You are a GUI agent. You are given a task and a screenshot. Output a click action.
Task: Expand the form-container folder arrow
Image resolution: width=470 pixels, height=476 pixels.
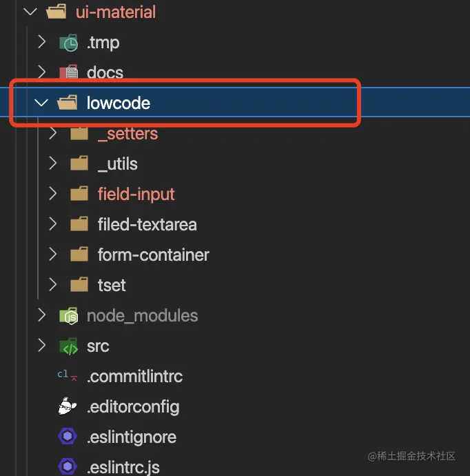[52, 255]
